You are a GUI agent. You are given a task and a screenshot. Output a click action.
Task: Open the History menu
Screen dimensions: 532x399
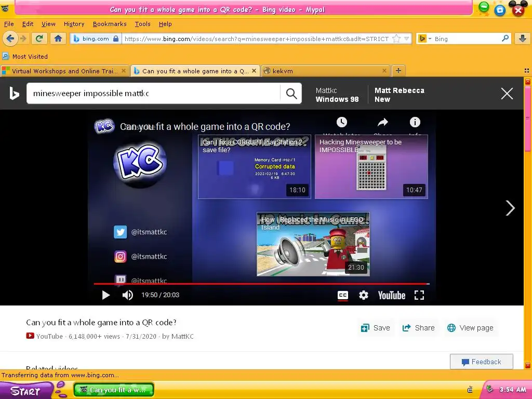74,24
